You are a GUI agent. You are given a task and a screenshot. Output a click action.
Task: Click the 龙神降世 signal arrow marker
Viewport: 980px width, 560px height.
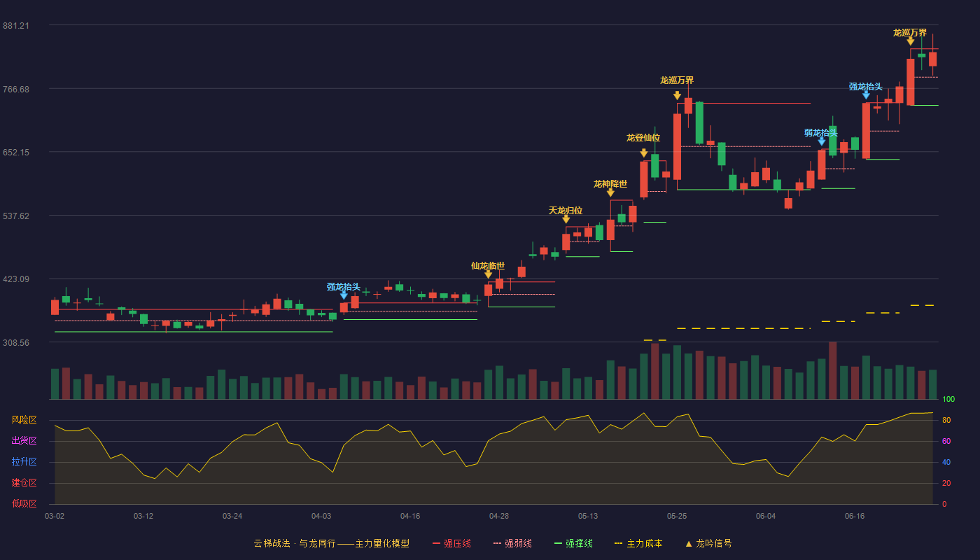[610, 192]
